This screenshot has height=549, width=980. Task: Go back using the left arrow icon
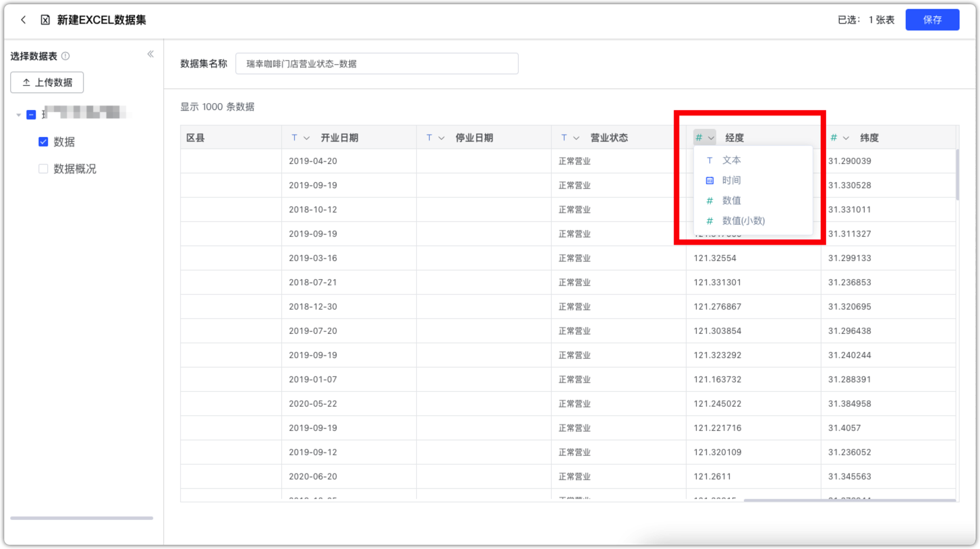click(24, 20)
